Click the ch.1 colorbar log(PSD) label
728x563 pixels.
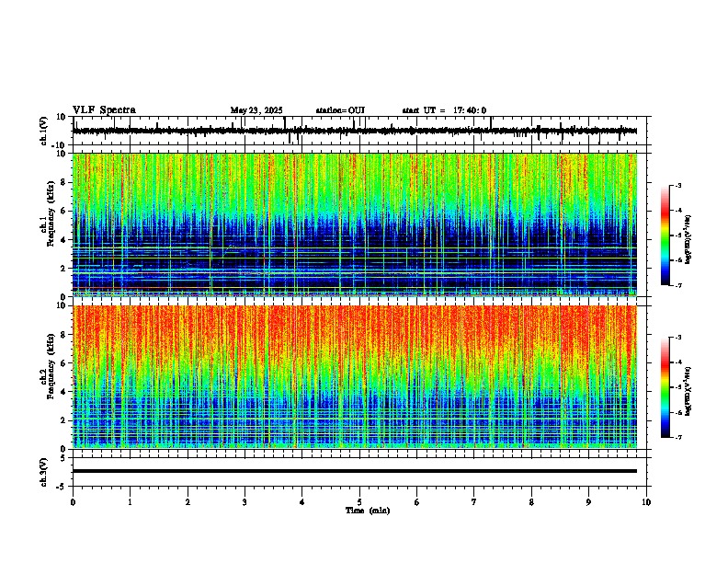tap(688, 239)
